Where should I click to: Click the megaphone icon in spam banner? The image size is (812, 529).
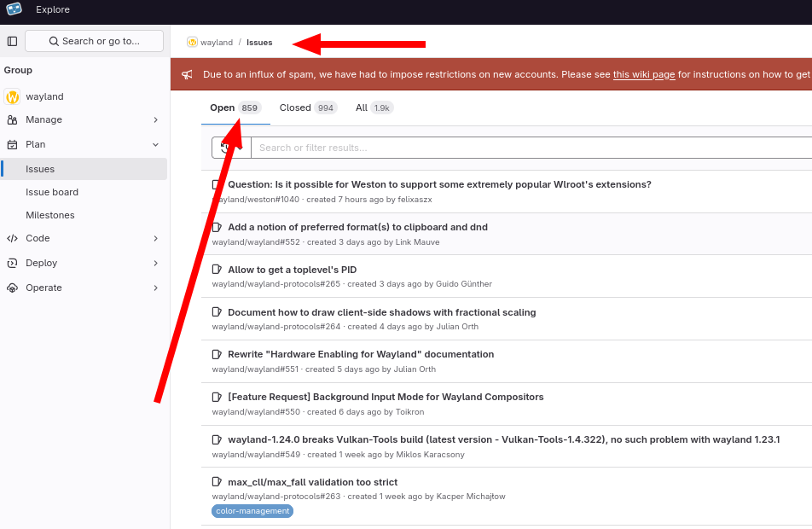coord(187,74)
